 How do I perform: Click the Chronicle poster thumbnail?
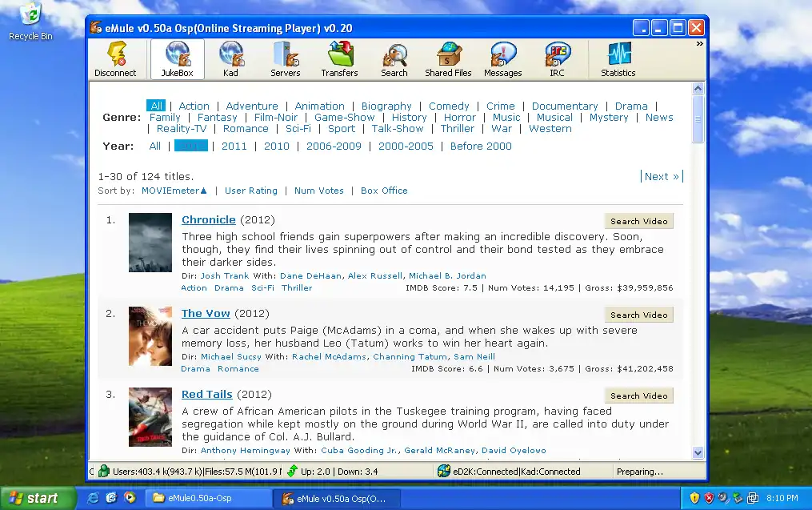click(x=150, y=243)
